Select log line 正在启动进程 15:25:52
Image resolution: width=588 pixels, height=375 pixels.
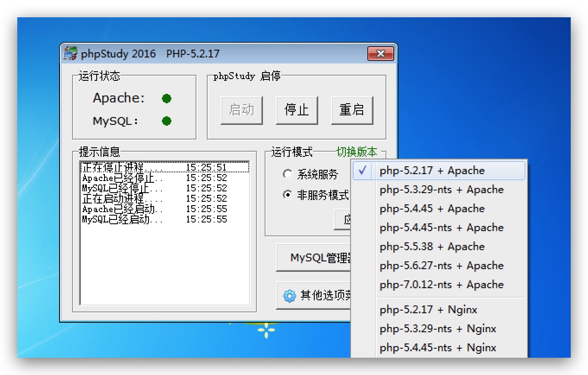pyautogui.click(x=165, y=199)
